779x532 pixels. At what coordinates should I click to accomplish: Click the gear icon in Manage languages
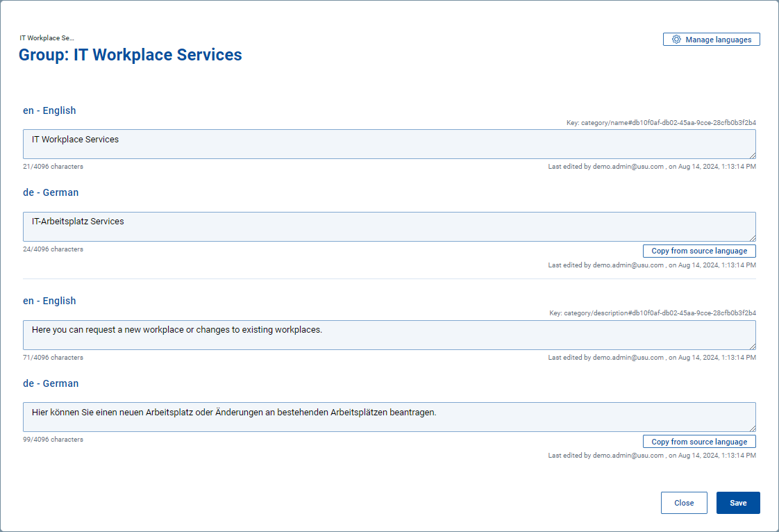tap(676, 40)
